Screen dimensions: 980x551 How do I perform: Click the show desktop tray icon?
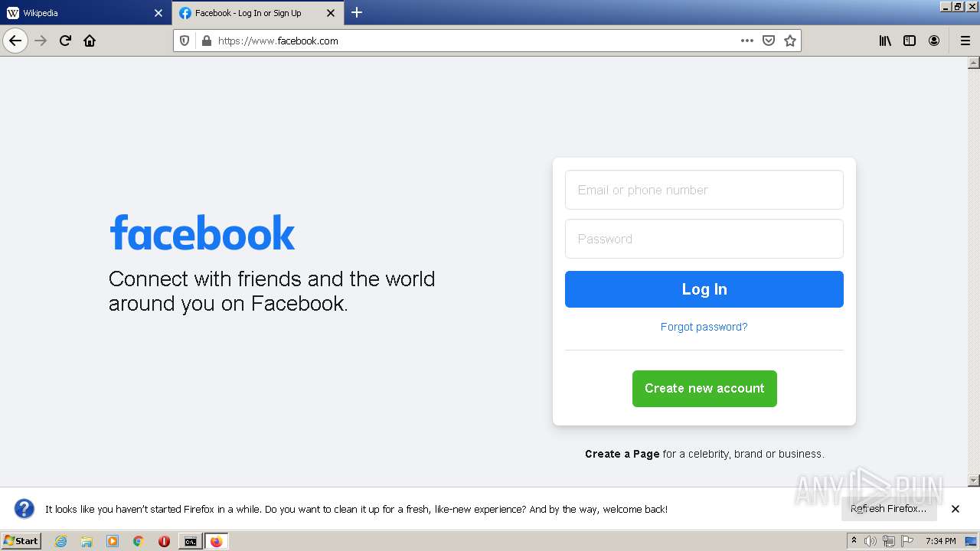(971, 541)
